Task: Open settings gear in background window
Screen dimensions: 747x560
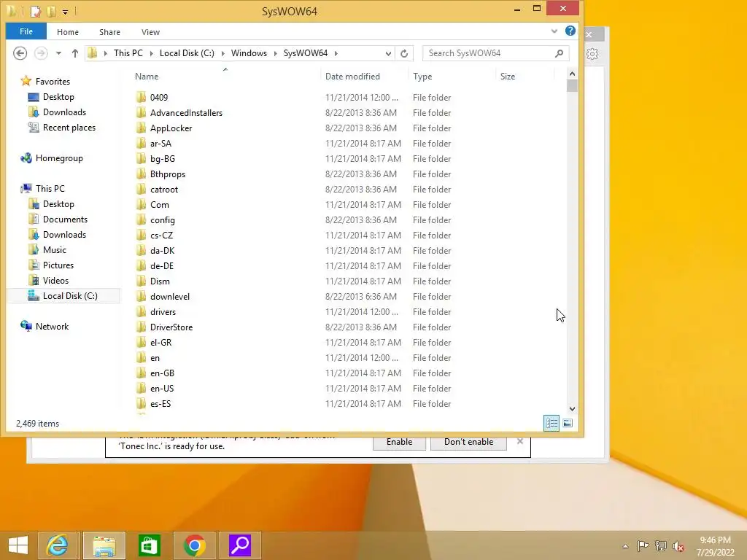Action: (592, 54)
